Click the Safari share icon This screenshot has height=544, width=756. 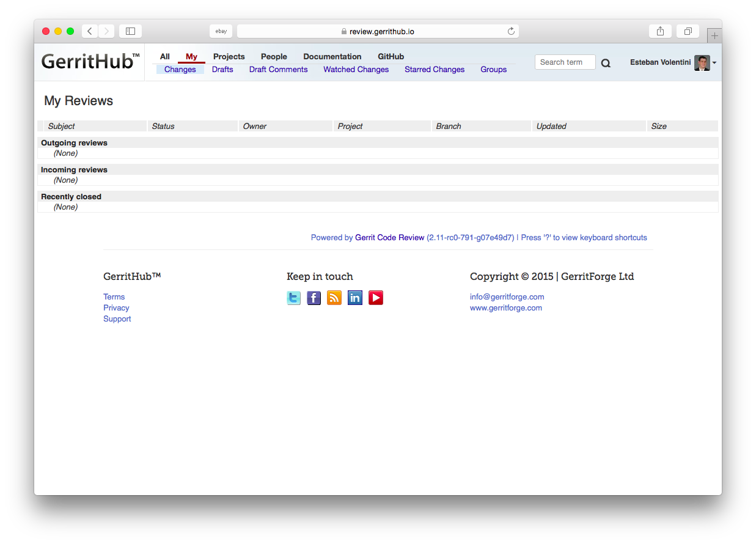click(660, 31)
